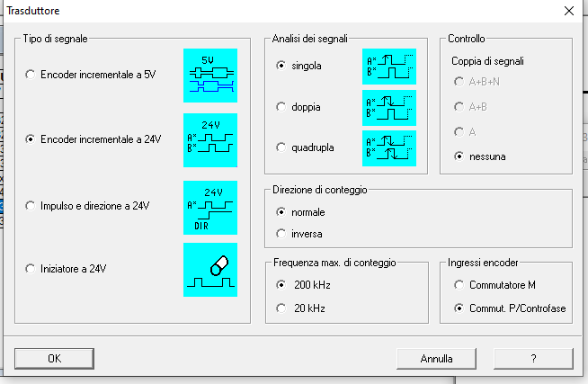
Task: Click the 24V A/B encoder signal icon
Action: 210,140
